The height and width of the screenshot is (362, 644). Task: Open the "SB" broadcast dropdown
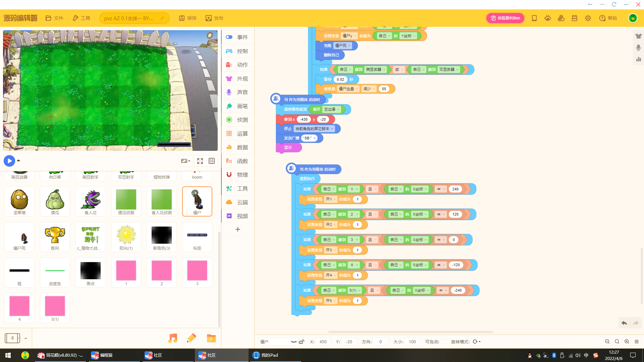click(x=309, y=138)
